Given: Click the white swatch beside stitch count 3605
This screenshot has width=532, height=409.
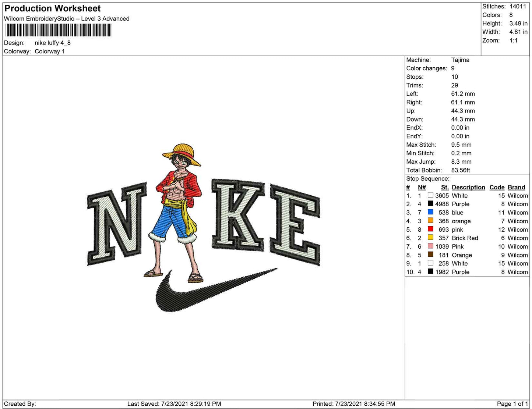Looking at the screenshot, I should (430, 195).
